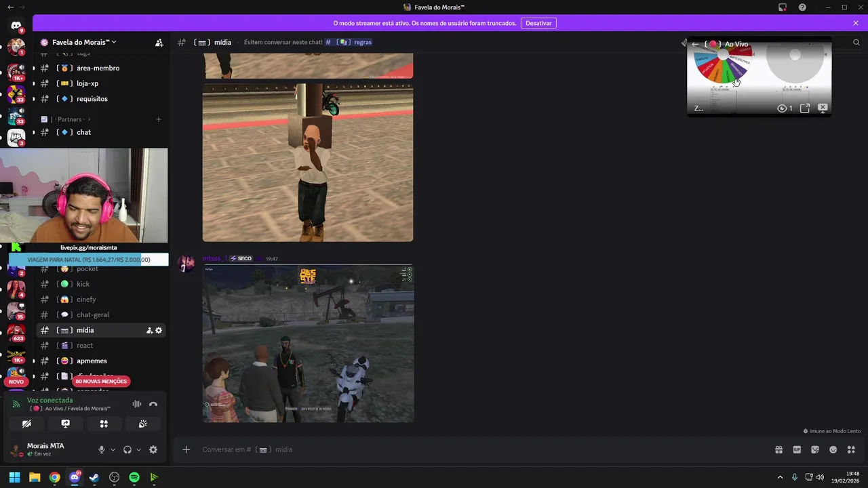Disconnect from the voice channel
This screenshot has height=488, width=868.
coord(153,404)
